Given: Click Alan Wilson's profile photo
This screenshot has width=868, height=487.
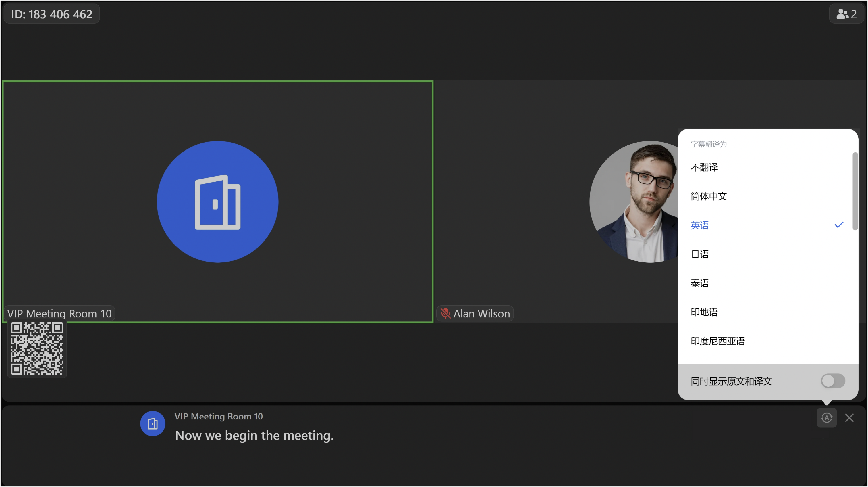Looking at the screenshot, I should [x=634, y=202].
